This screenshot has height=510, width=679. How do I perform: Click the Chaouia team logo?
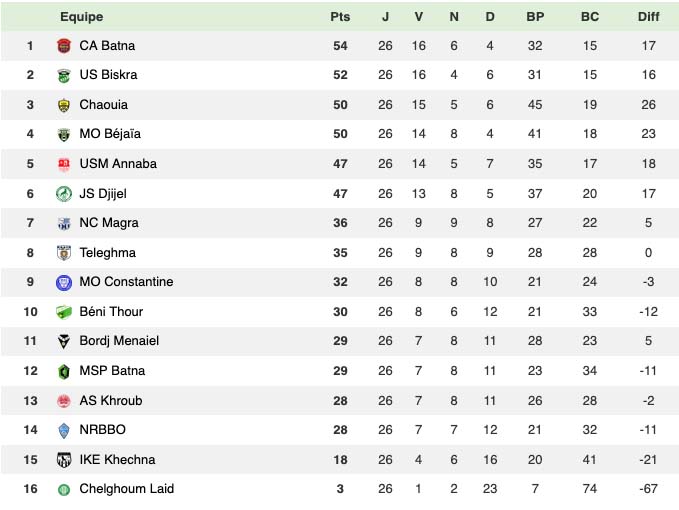click(x=64, y=105)
